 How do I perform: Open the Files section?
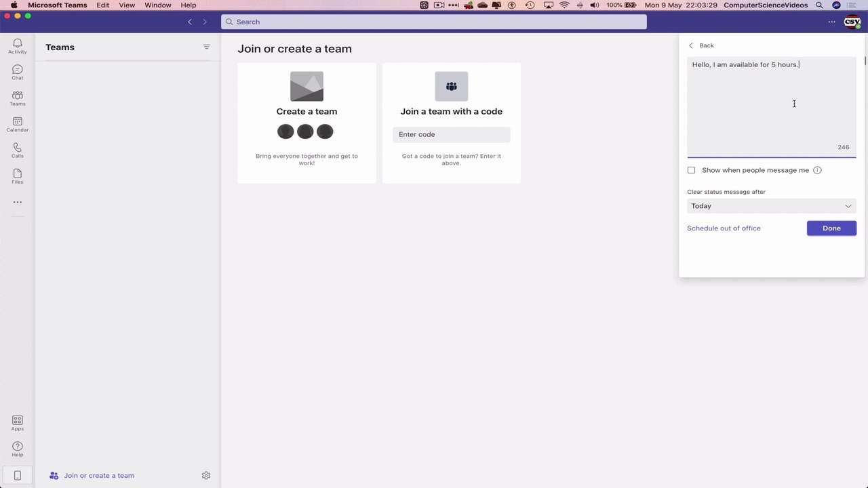17,176
